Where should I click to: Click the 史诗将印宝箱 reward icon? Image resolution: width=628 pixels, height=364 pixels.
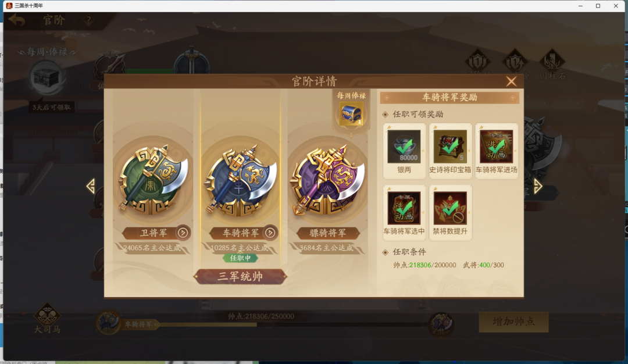click(449, 146)
